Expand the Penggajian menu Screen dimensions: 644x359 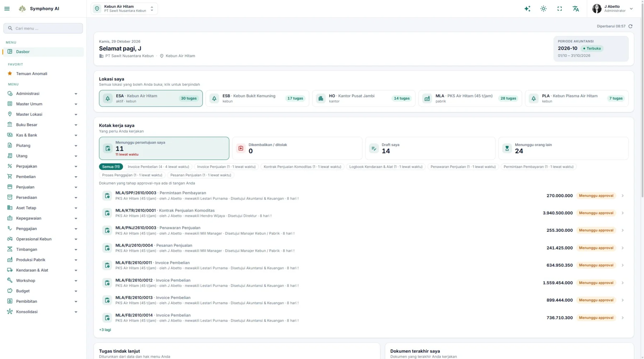coord(43,228)
